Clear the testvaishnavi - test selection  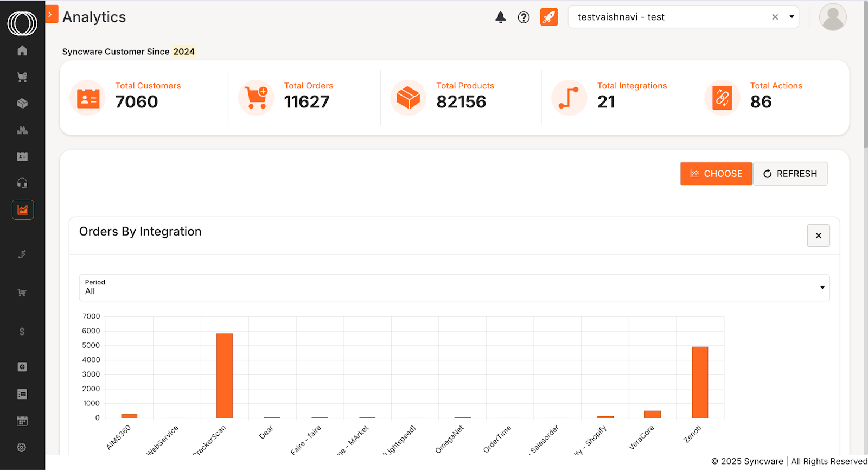[x=775, y=17]
